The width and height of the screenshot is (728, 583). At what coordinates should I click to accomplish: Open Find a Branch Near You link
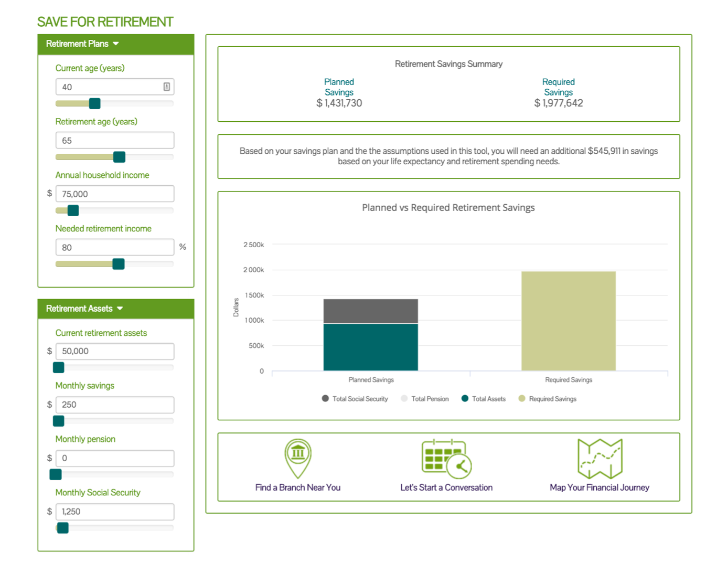point(298,487)
